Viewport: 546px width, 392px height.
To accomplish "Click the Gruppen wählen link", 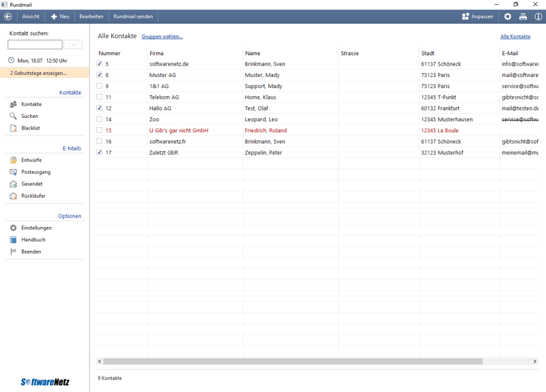I will pos(162,36).
